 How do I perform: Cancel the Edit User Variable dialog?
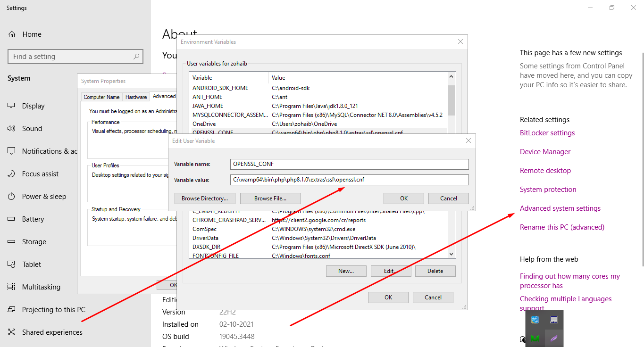pyautogui.click(x=449, y=198)
